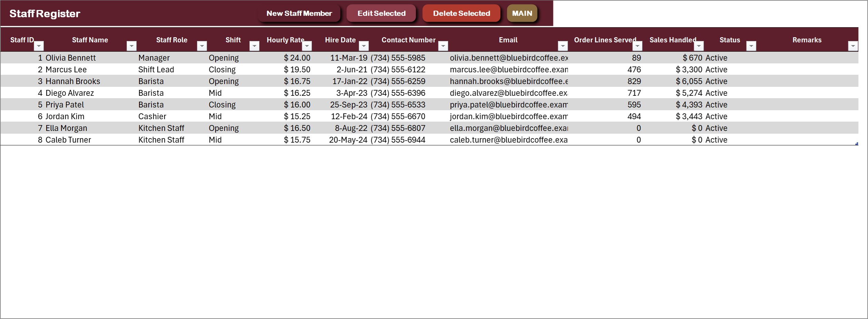This screenshot has height=319, width=868.
Task: Open the Status column filter dropdown
Action: 751,46
